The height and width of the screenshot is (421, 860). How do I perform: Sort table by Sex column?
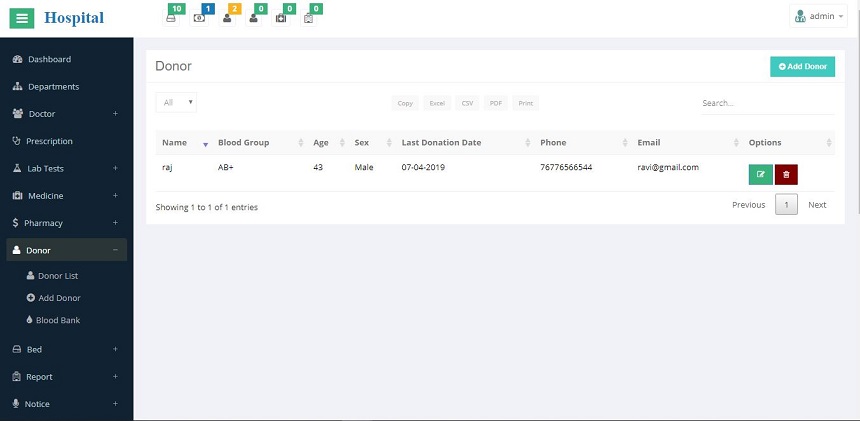point(372,143)
